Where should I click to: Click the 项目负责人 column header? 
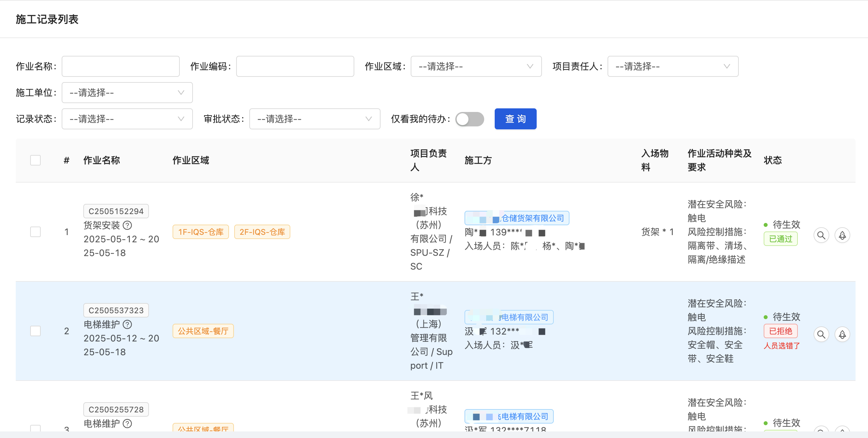pos(428,161)
